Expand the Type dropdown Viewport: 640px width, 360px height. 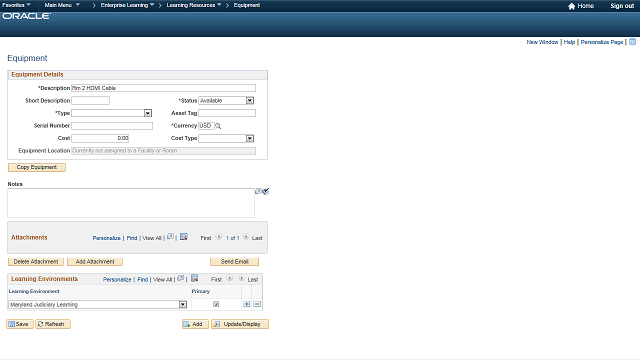pos(111,113)
